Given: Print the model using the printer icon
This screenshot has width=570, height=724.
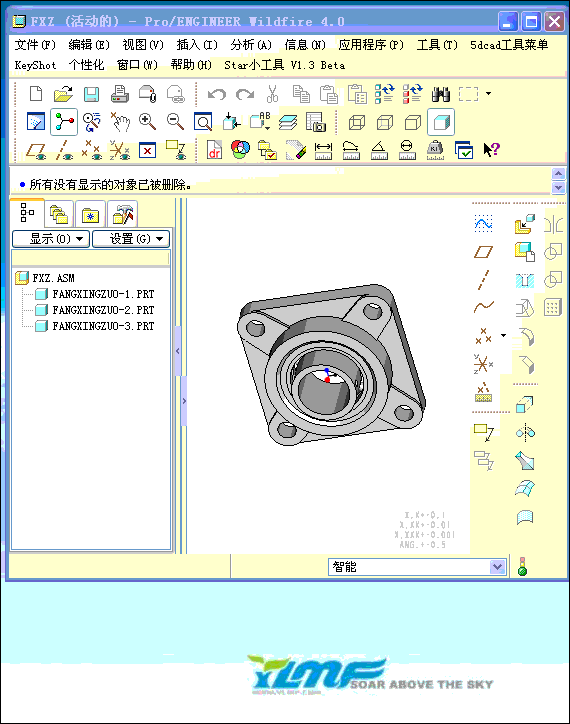Looking at the screenshot, I should click(120, 94).
